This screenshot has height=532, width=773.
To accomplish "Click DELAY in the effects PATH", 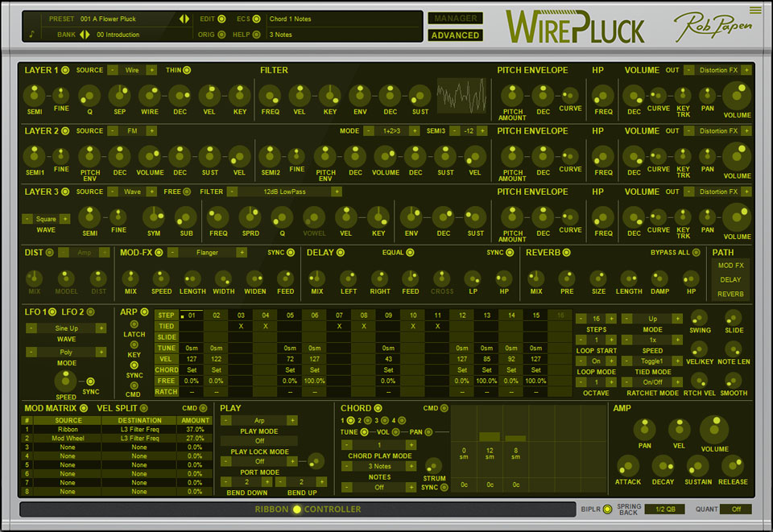I will pyautogui.click(x=730, y=280).
